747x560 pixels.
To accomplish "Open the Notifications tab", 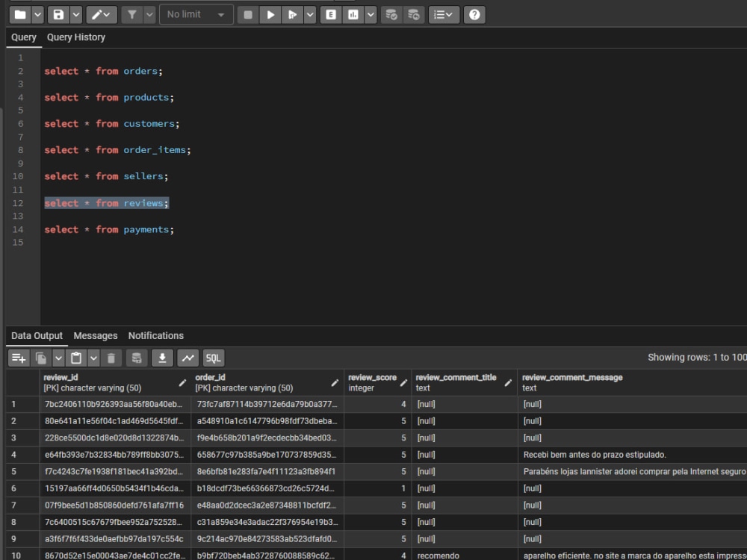I will pos(156,336).
